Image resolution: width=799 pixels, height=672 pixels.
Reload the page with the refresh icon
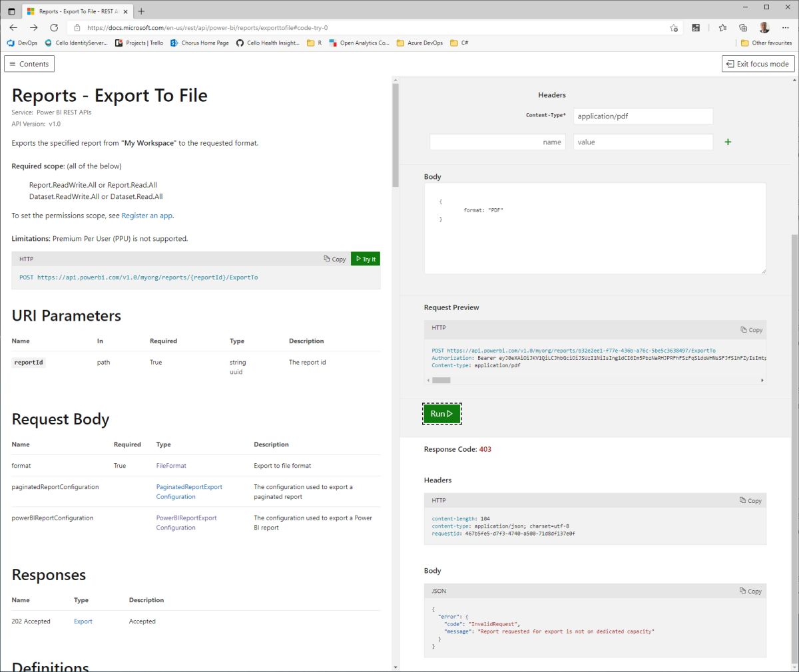click(x=54, y=27)
